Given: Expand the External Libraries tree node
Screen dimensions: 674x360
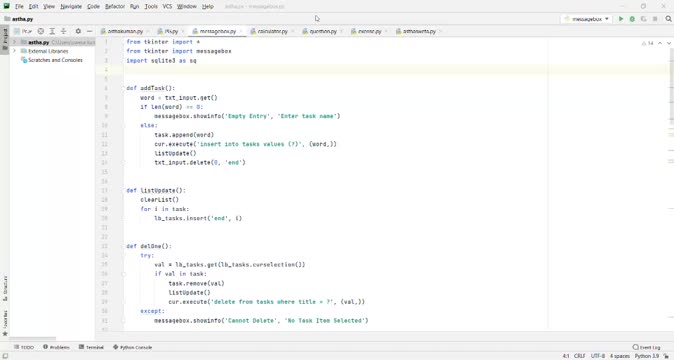Looking at the screenshot, I should pyautogui.click(x=15, y=51).
